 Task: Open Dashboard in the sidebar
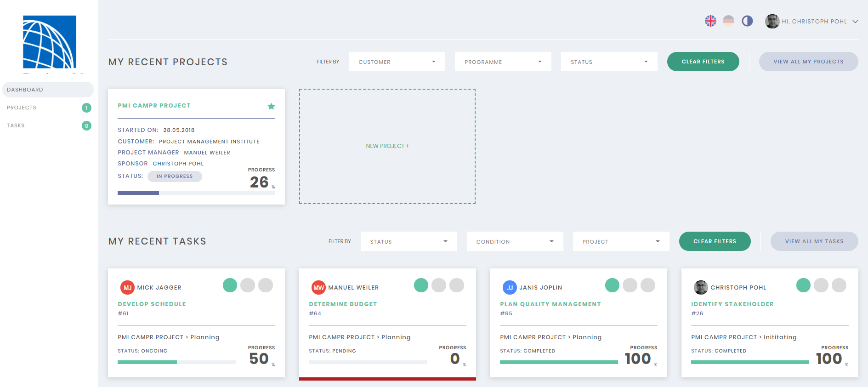(48, 90)
